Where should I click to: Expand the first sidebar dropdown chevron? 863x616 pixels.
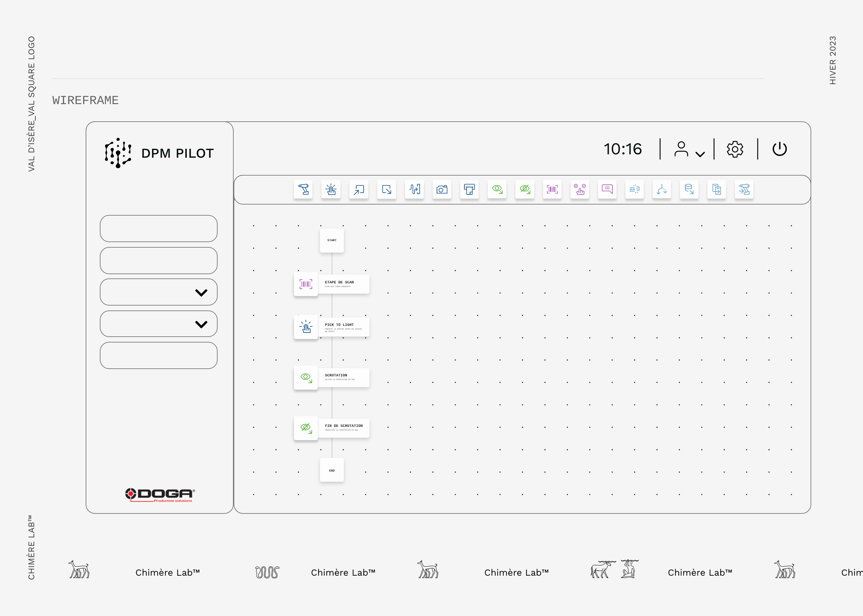[x=201, y=293]
